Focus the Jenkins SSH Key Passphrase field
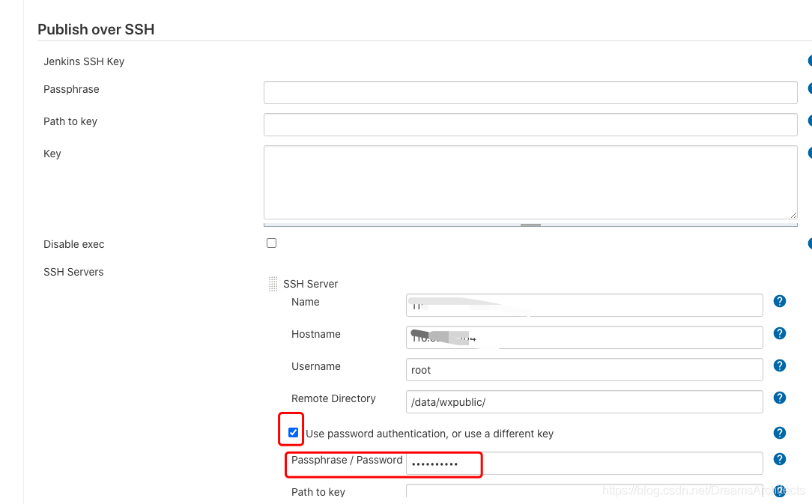The height and width of the screenshot is (504, 812). pos(530,92)
